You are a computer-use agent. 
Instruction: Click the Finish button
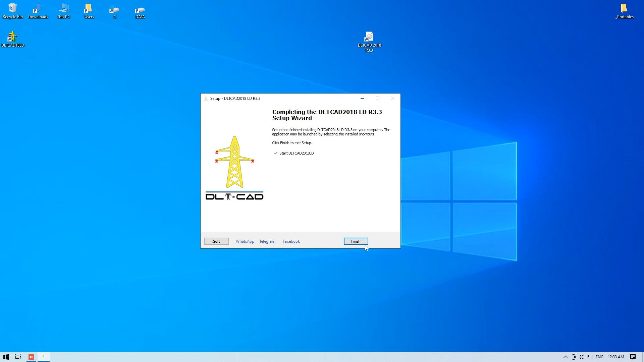pos(356,241)
